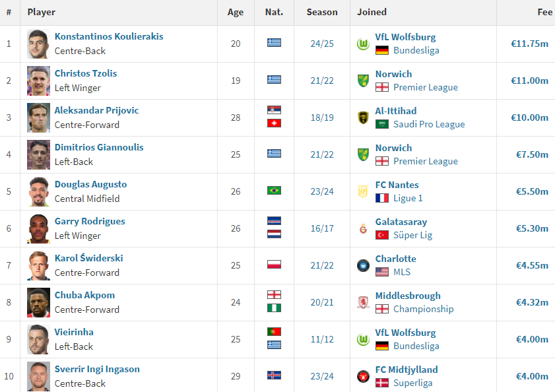Open Christos Tzolis player profile link

tap(86, 73)
